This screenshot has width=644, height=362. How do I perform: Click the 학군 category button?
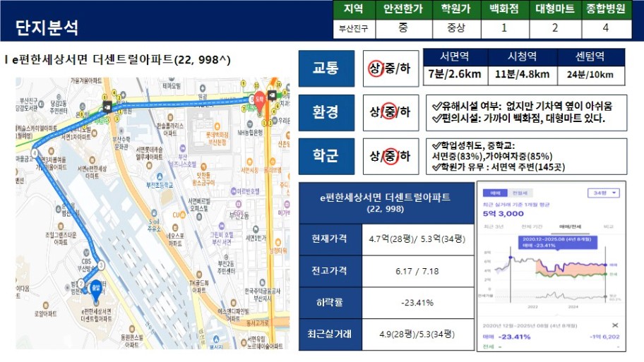[x=326, y=157]
